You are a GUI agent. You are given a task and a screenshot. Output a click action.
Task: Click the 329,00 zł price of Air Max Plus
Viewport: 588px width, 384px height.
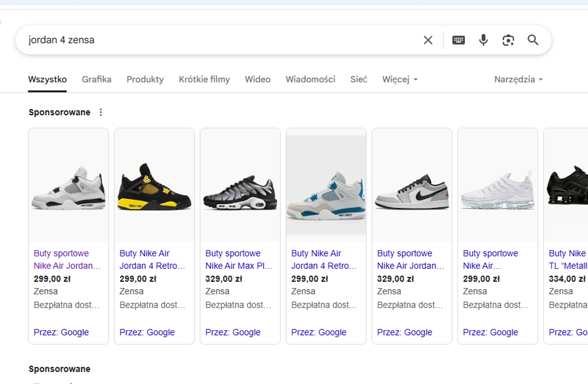(x=224, y=279)
